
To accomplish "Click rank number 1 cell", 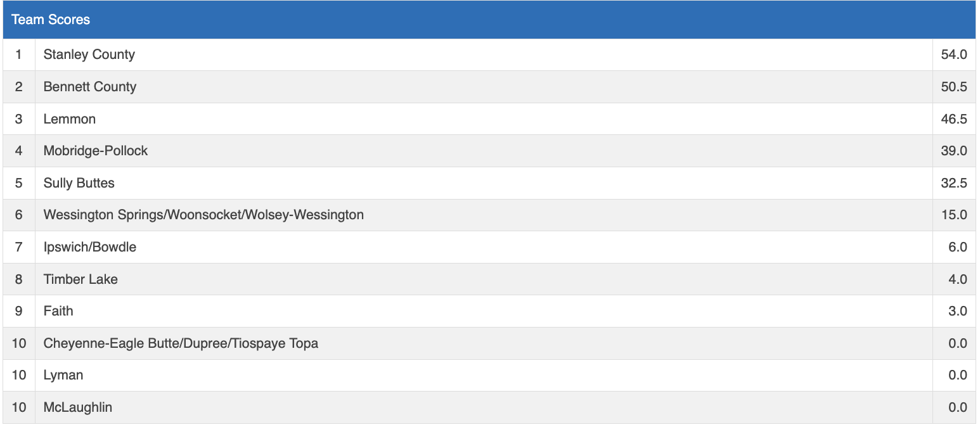I will pyautogui.click(x=19, y=54).
